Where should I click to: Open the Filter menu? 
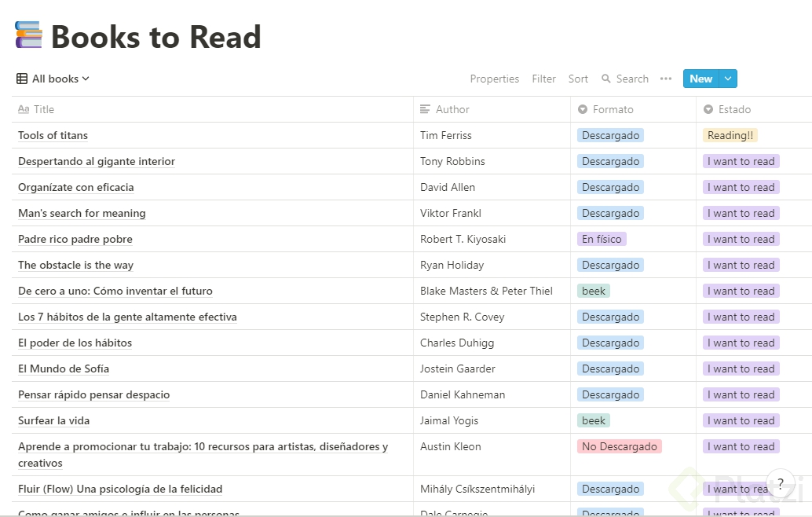click(x=543, y=79)
